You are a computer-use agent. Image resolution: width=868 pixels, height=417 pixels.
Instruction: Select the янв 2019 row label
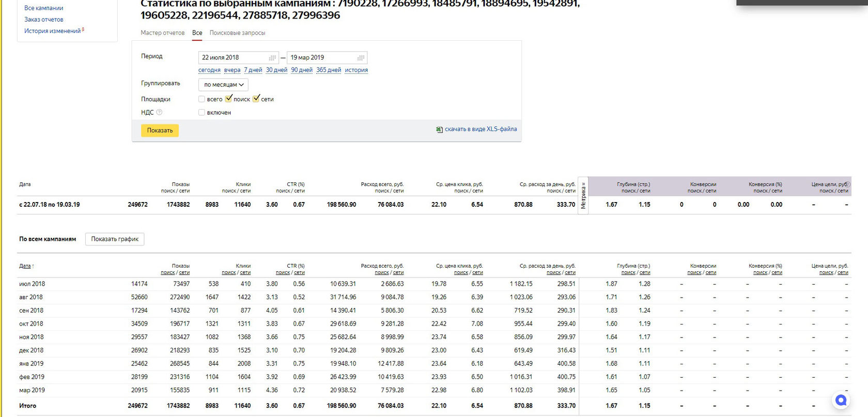click(x=32, y=364)
